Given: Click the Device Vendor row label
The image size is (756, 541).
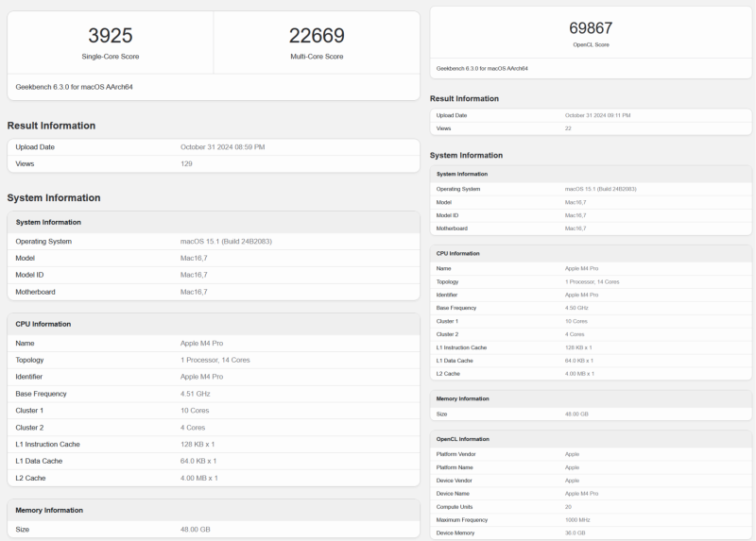Looking at the screenshot, I should (x=454, y=481).
